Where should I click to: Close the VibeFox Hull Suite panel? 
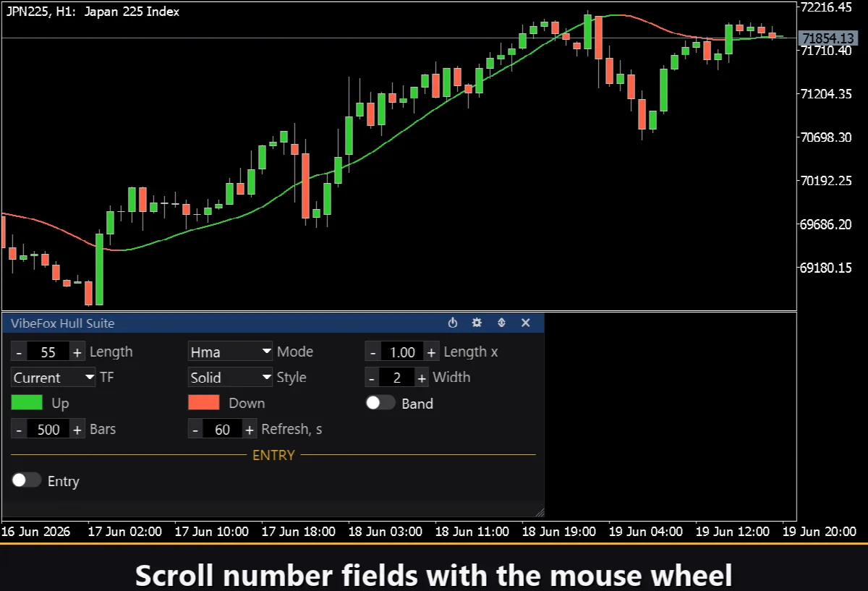click(526, 323)
